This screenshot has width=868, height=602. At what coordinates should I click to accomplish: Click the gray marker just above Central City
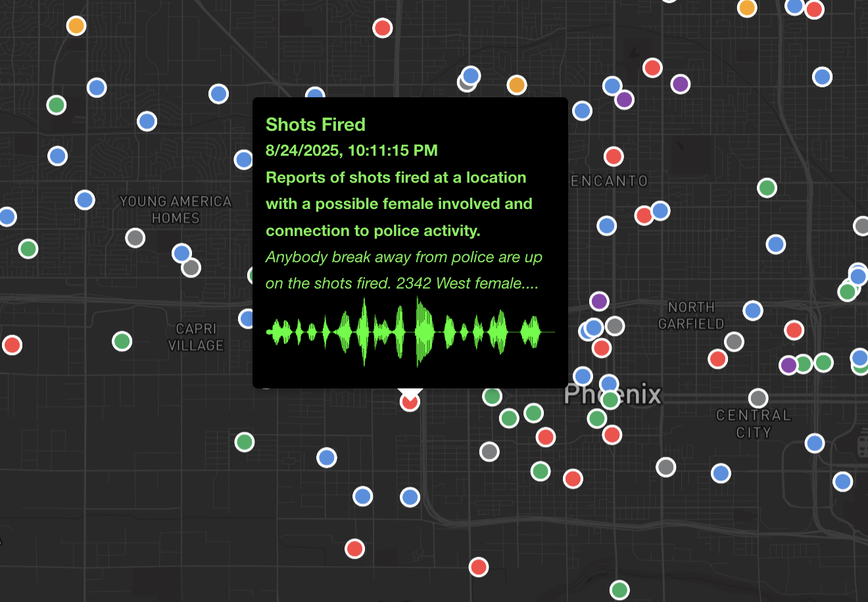click(758, 398)
